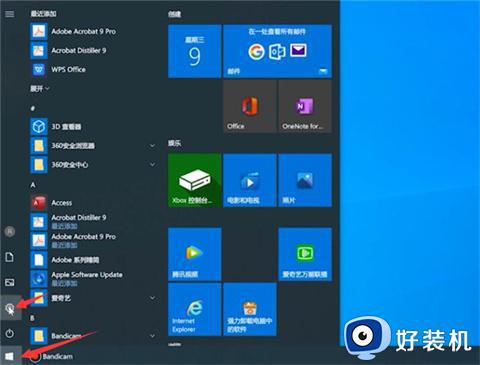Expand the 爱奇艺 folder

tap(152, 298)
